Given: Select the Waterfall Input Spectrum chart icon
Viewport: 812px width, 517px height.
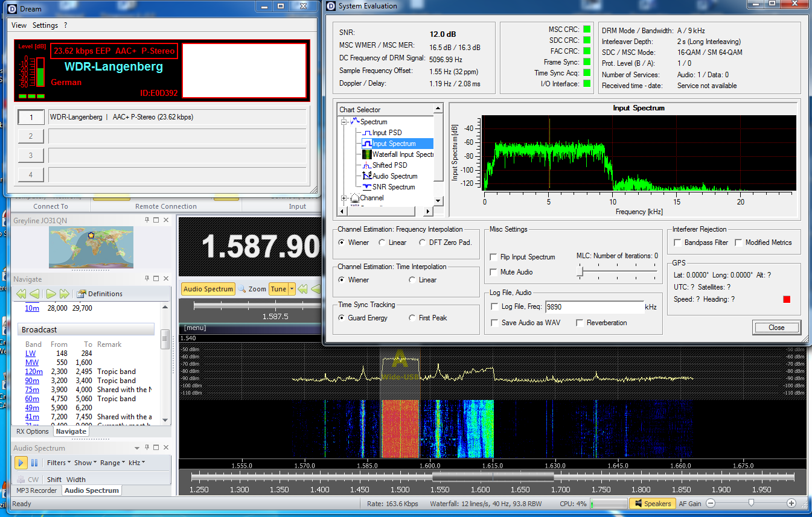Looking at the screenshot, I should (x=367, y=154).
